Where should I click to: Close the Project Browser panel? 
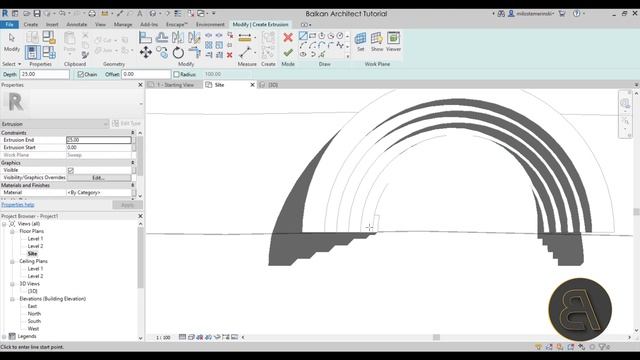(140, 216)
